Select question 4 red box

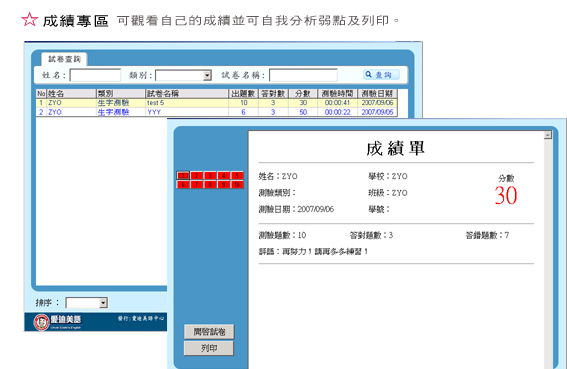(x=223, y=175)
